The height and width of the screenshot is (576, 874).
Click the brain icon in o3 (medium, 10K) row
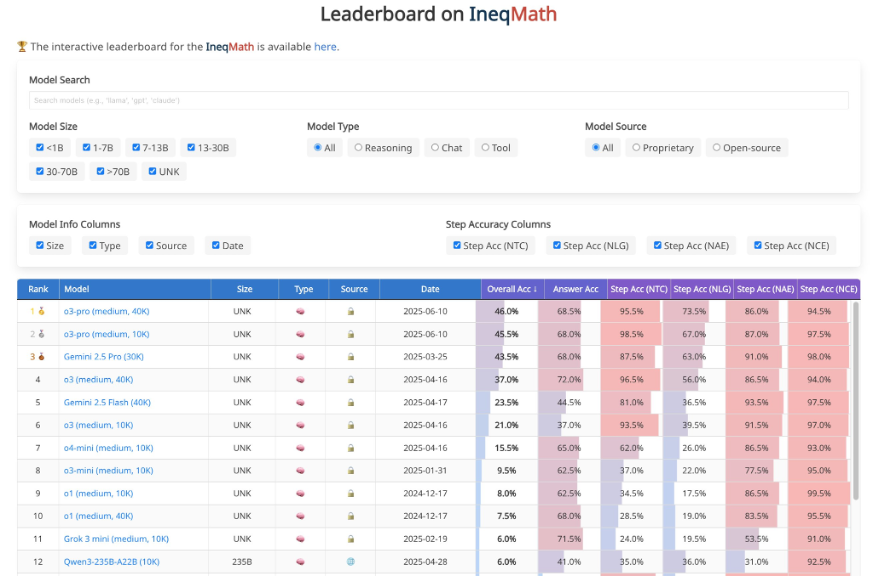[300, 425]
